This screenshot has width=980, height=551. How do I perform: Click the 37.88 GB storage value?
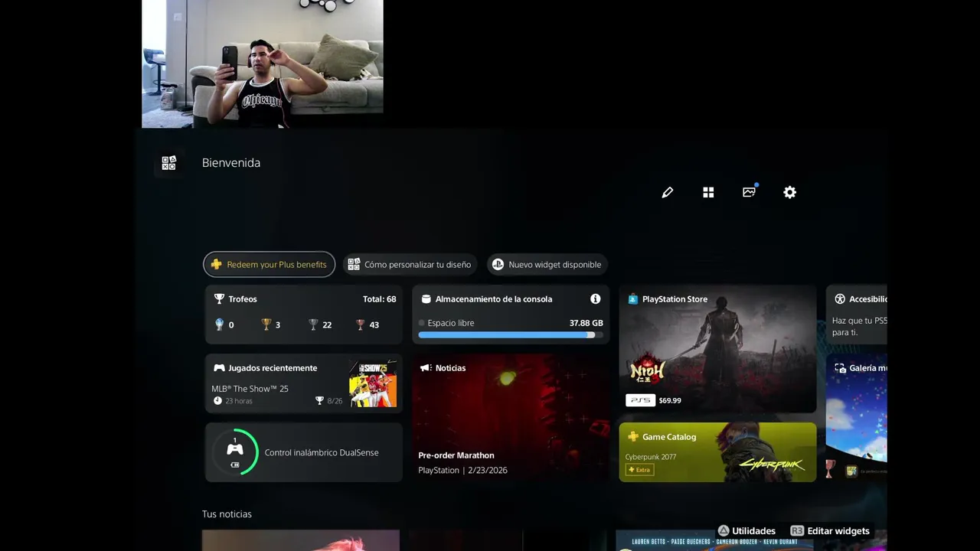point(586,323)
